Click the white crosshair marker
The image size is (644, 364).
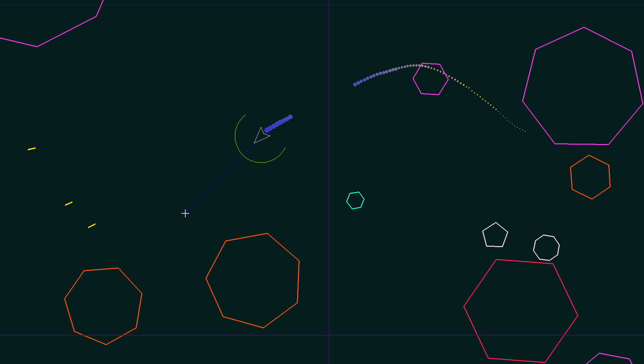coord(185,214)
